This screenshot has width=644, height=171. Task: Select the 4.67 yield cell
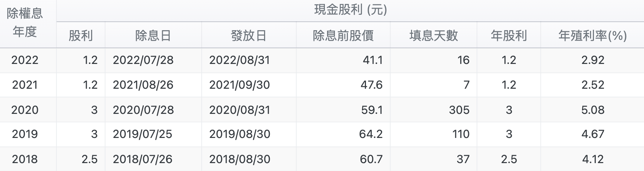pos(592,134)
